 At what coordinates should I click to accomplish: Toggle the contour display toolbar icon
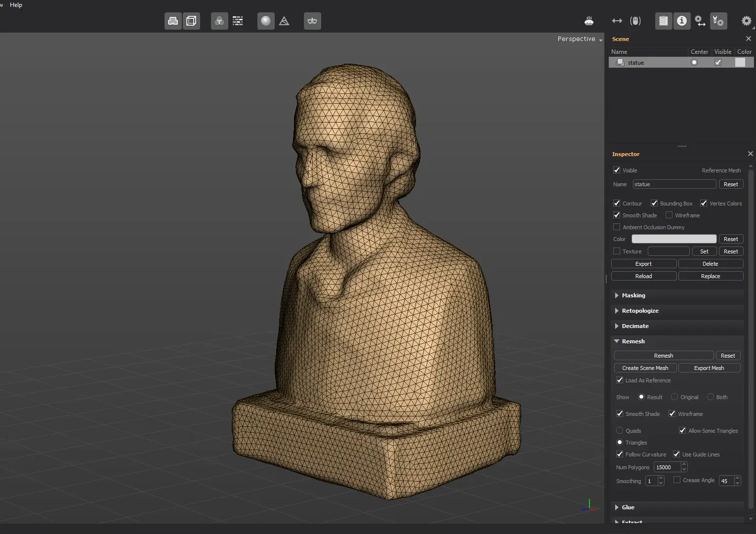point(173,21)
